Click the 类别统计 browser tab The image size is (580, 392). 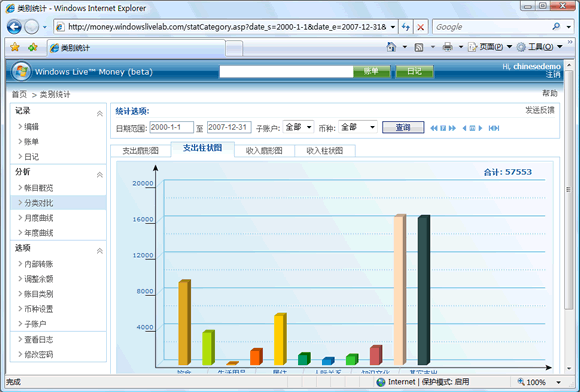[136, 48]
